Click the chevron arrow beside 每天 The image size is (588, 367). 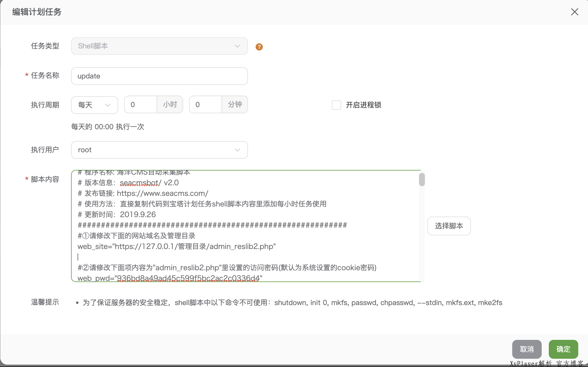[x=108, y=105]
